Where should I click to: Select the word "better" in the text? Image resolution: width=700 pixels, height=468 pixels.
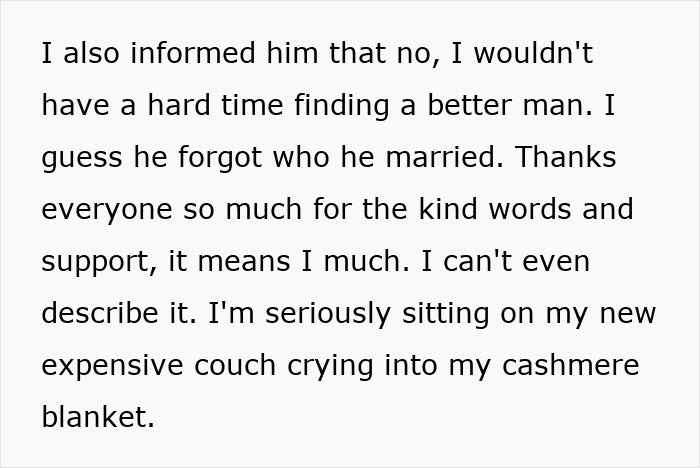[466, 107]
